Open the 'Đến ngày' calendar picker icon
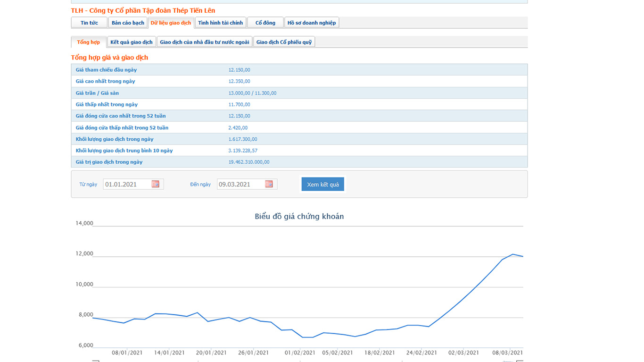 tap(269, 184)
